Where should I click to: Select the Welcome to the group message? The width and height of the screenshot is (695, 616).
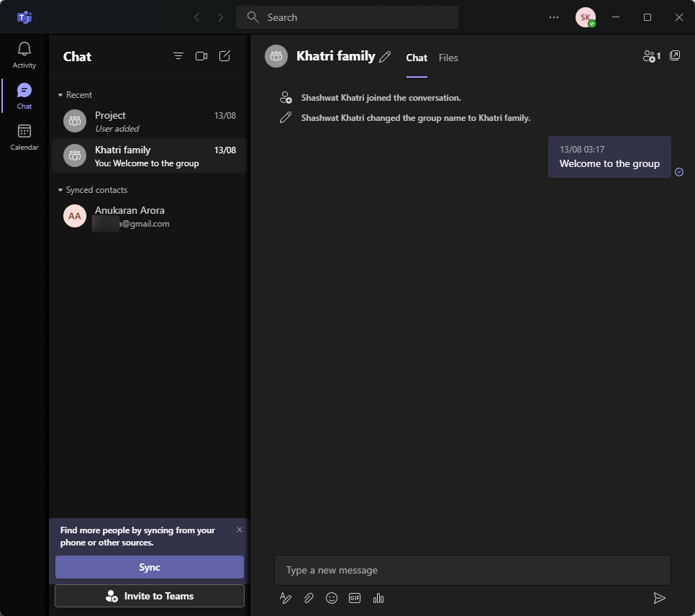[609, 157]
